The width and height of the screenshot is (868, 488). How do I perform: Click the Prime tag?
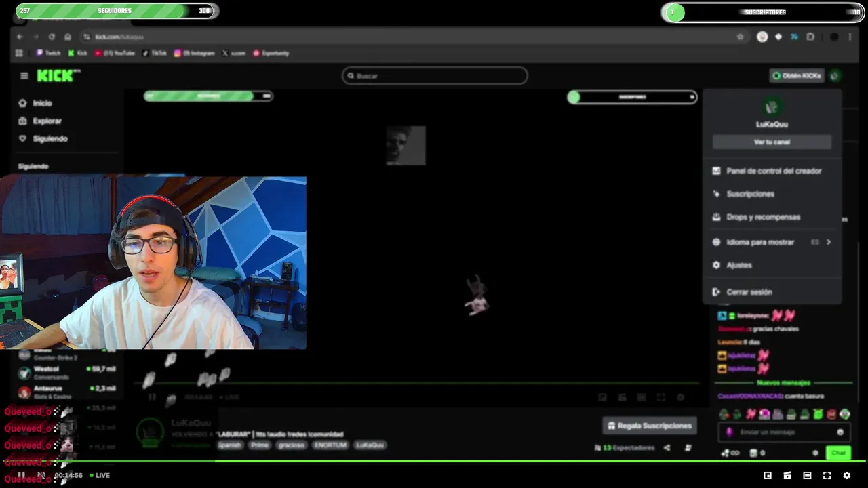(260, 445)
